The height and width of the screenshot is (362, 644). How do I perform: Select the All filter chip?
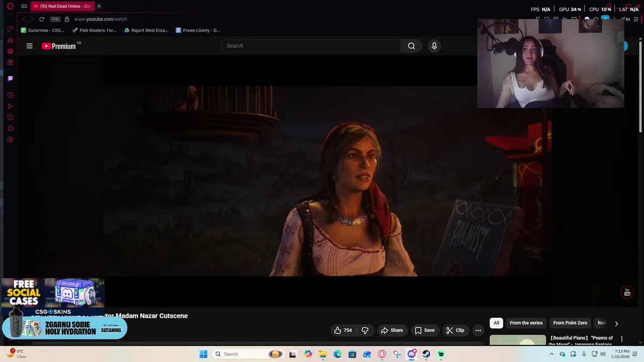pos(496,323)
